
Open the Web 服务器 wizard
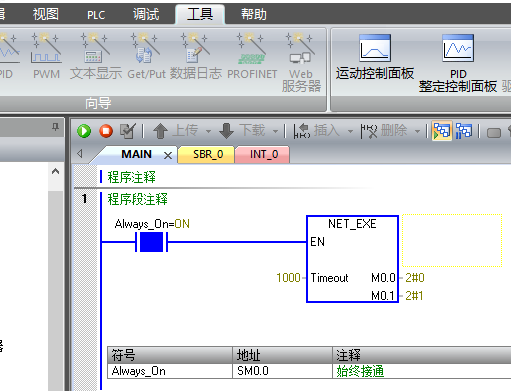301,62
